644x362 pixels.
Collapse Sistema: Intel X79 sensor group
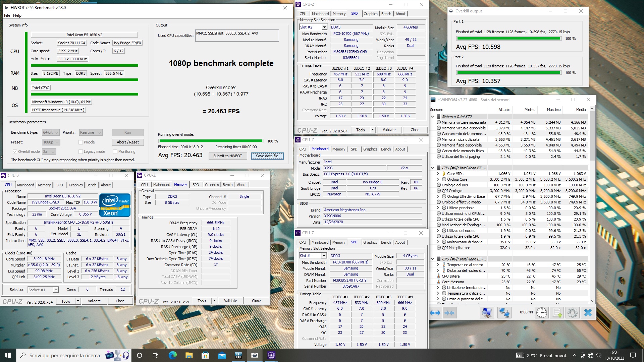pos(432,117)
